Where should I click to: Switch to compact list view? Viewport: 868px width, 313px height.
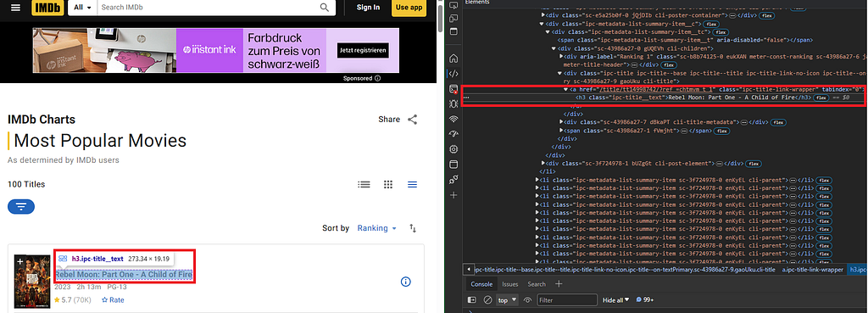click(x=413, y=184)
